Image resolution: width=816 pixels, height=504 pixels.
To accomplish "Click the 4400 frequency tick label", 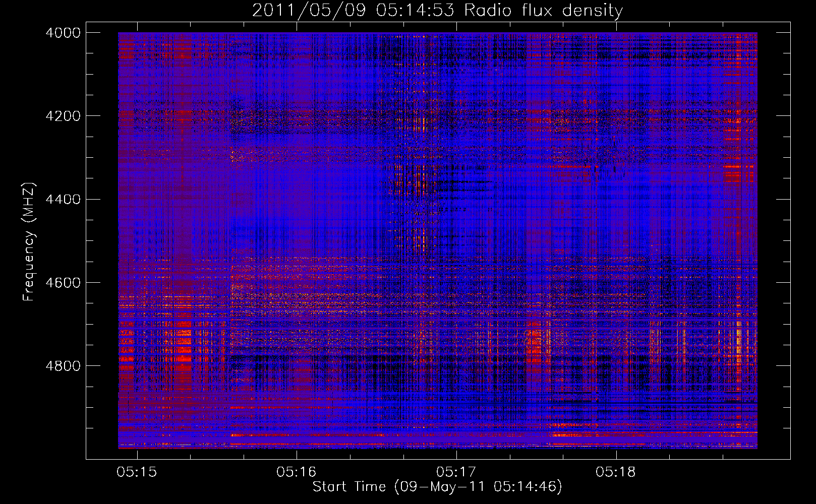I will [x=63, y=200].
